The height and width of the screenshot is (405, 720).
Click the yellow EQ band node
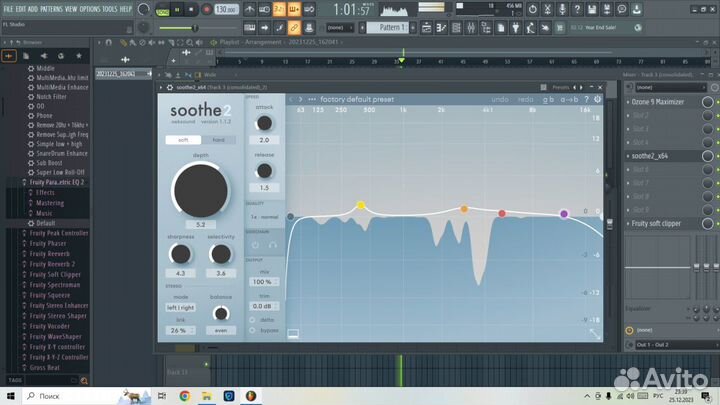360,205
